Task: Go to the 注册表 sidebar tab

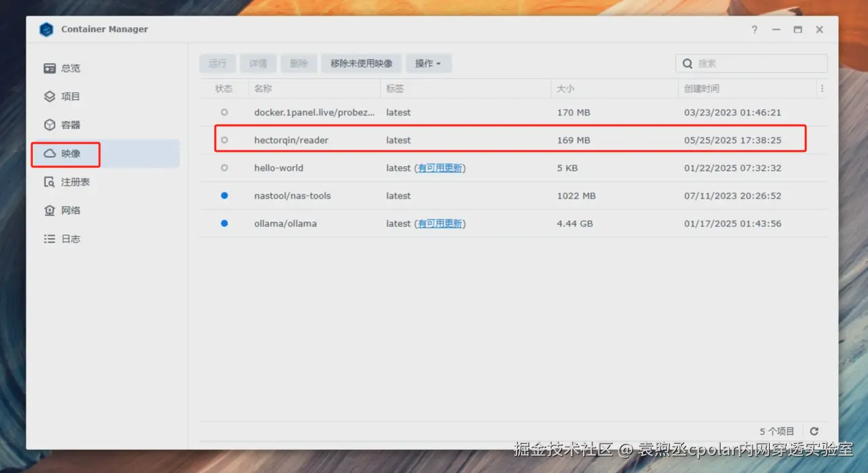Action: click(106, 182)
